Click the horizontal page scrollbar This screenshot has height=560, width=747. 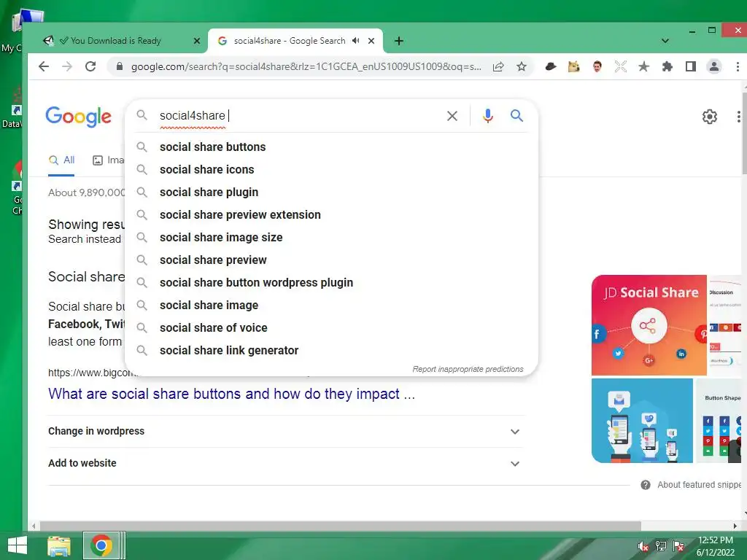pos(340,526)
